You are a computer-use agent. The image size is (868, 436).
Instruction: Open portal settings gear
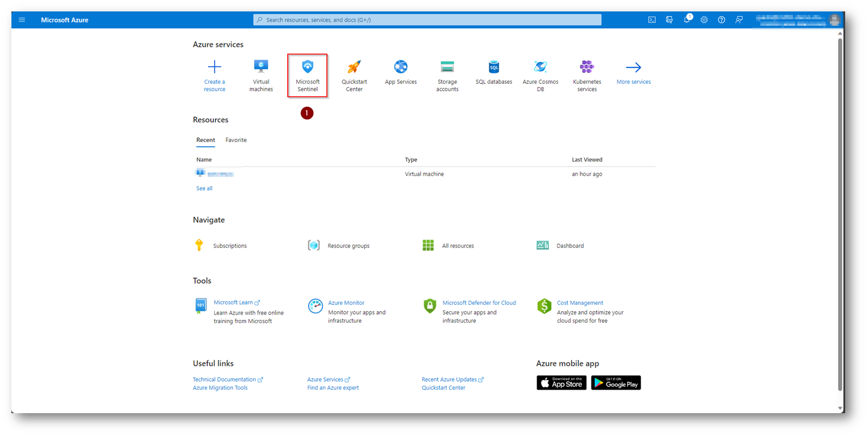coord(704,20)
